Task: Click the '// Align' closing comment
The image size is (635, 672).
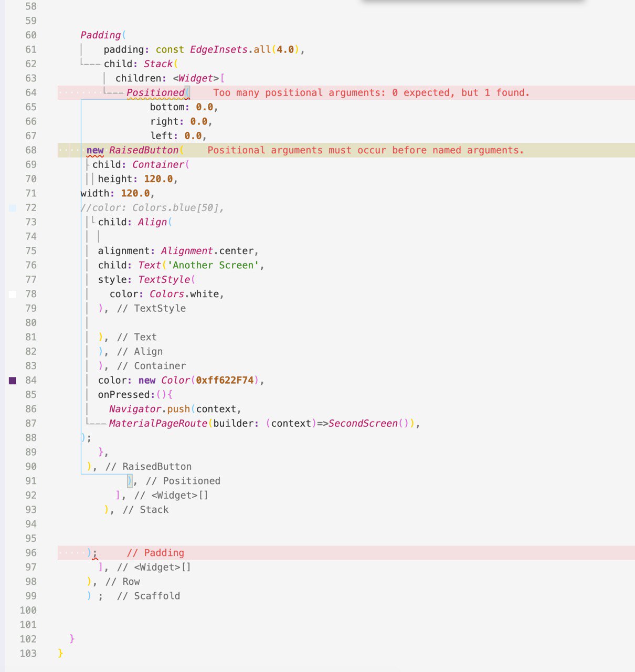Action: point(140,352)
